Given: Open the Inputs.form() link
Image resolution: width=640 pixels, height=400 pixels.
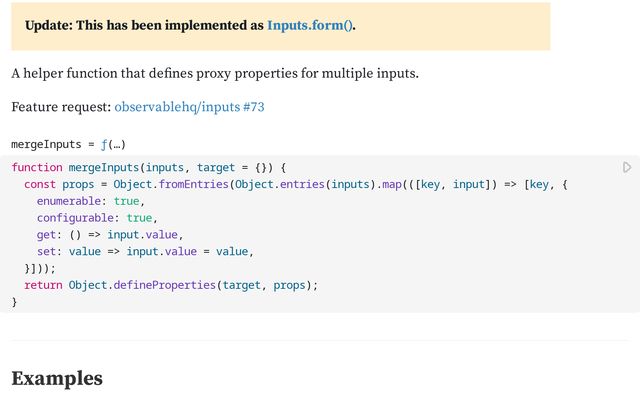Looking at the screenshot, I should point(310,25).
